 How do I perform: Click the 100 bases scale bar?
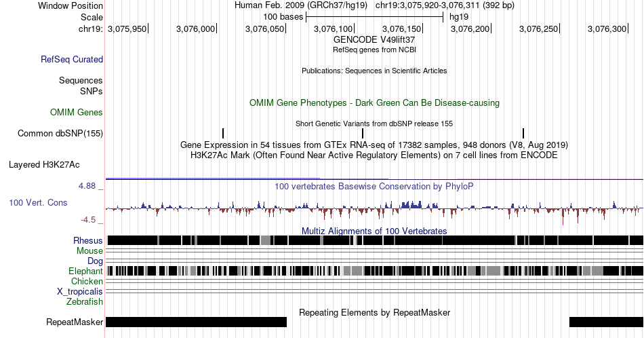point(375,17)
